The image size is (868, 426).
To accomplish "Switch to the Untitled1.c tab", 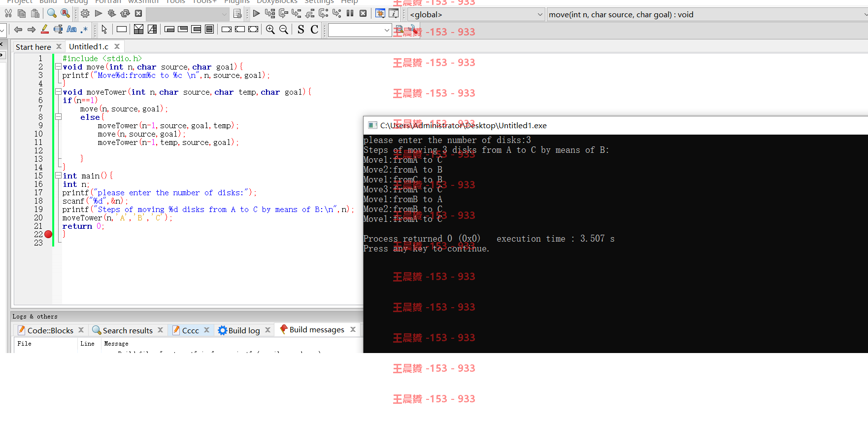I will [x=89, y=46].
